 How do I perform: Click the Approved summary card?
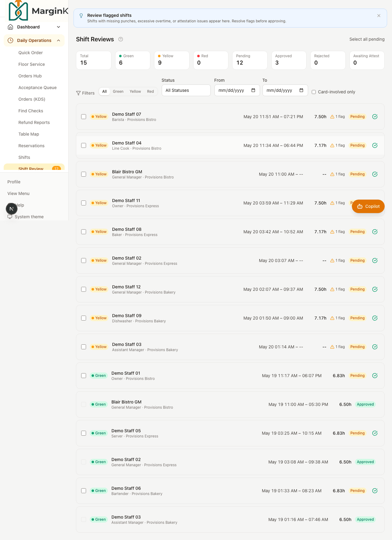pos(289,60)
